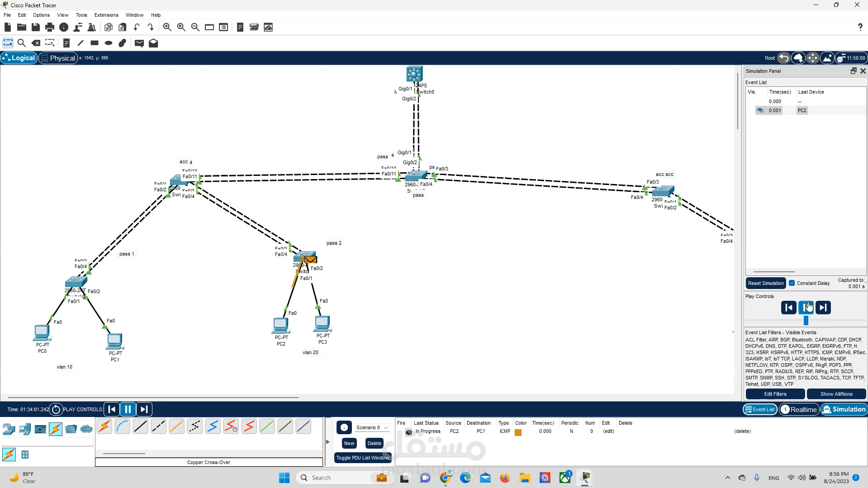This screenshot has width=868, height=488.
Task: Open the Options menu
Action: [x=41, y=15]
